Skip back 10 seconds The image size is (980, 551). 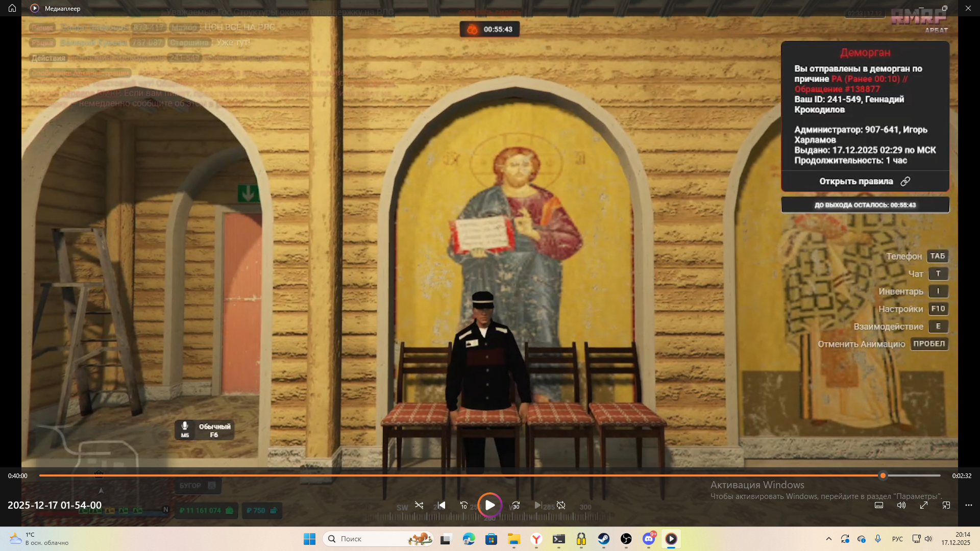[463, 505]
